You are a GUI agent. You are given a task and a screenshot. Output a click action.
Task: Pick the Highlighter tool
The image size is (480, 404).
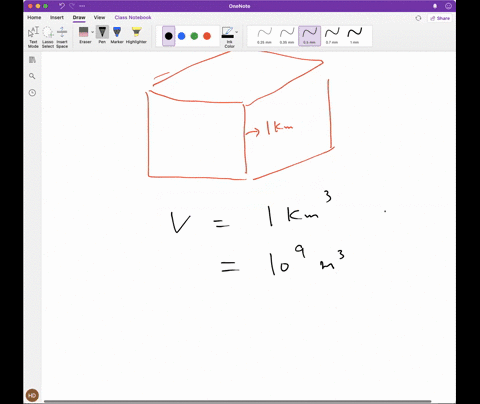tap(136, 35)
